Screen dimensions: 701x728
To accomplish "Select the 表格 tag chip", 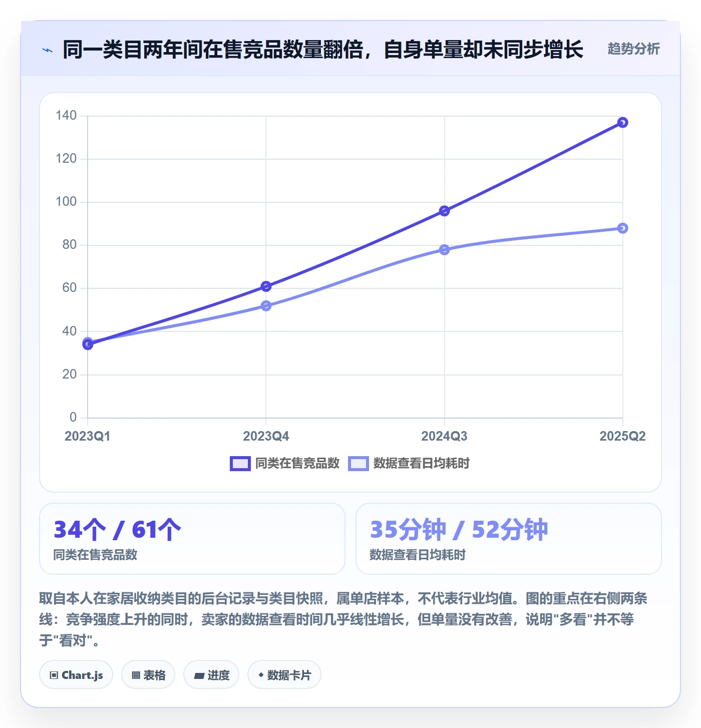I will coord(148,675).
